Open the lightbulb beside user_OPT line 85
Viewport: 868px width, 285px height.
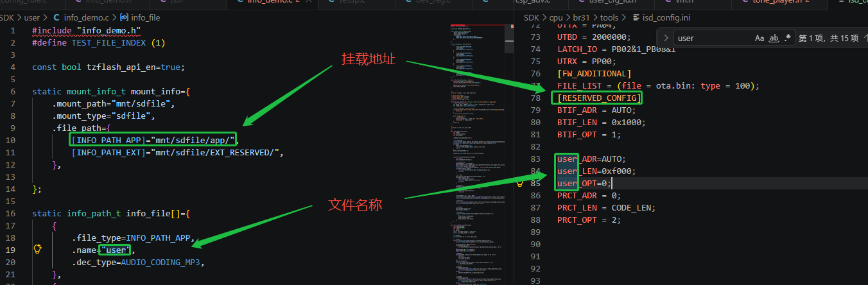(521, 183)
